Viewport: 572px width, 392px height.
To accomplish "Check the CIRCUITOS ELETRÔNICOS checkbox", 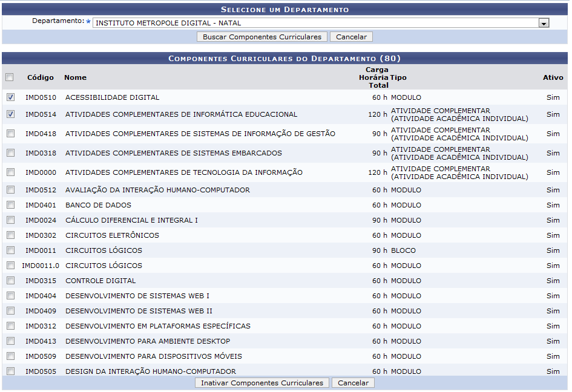I will coord(9,235).
